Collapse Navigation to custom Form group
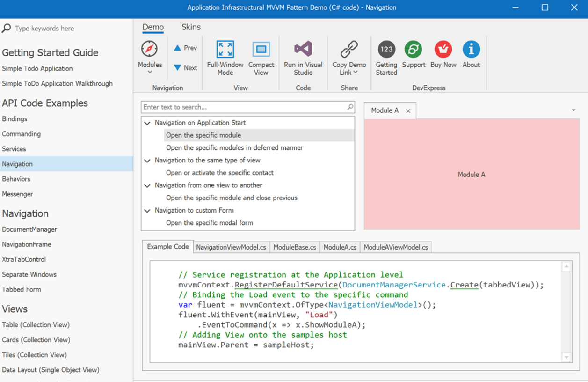The image size is (588, 382). click(x=147, y=211)
